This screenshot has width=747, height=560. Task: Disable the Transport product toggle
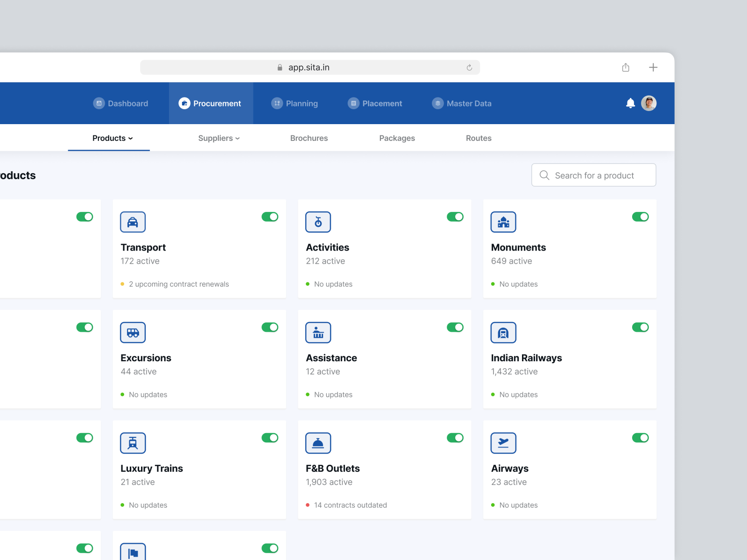click(270, 217)
